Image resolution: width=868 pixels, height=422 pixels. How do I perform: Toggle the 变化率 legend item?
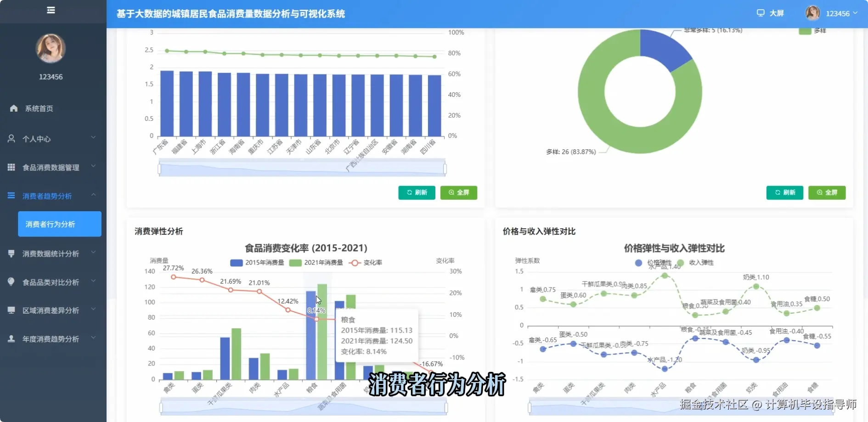[366, 263]
